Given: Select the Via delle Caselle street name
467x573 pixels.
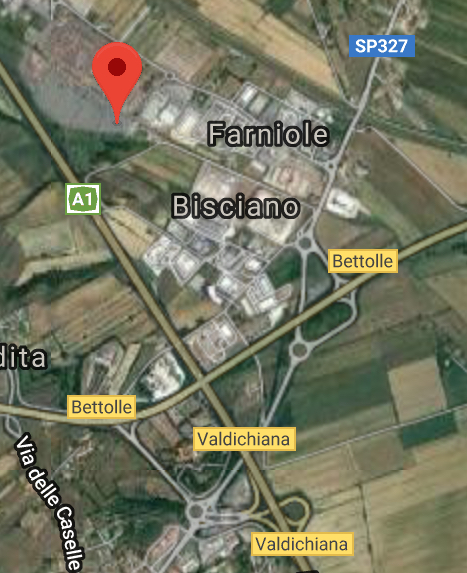Looking at the screenshot, I should [x=50, y=502].
